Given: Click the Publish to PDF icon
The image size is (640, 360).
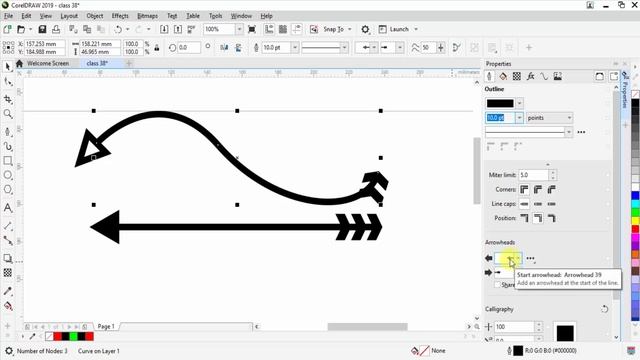Looking at the screenshot, I should point(191,29).
